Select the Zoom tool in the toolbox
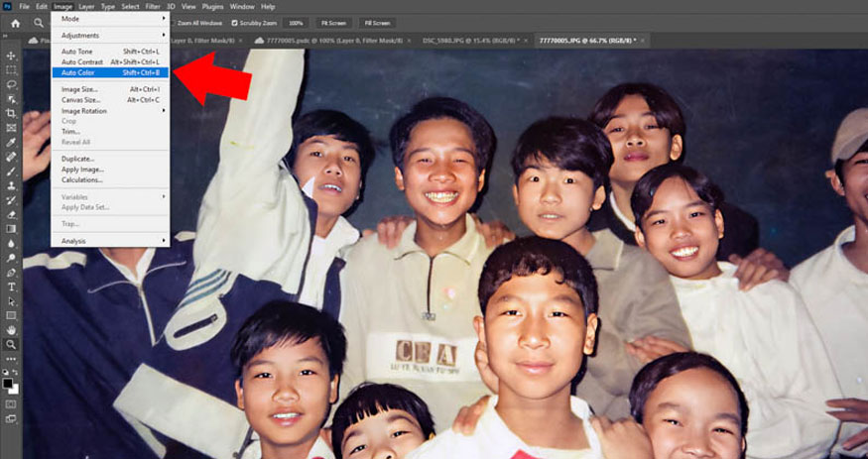The height and width of the screenshot is (459, 868). (x=11, y=345)
